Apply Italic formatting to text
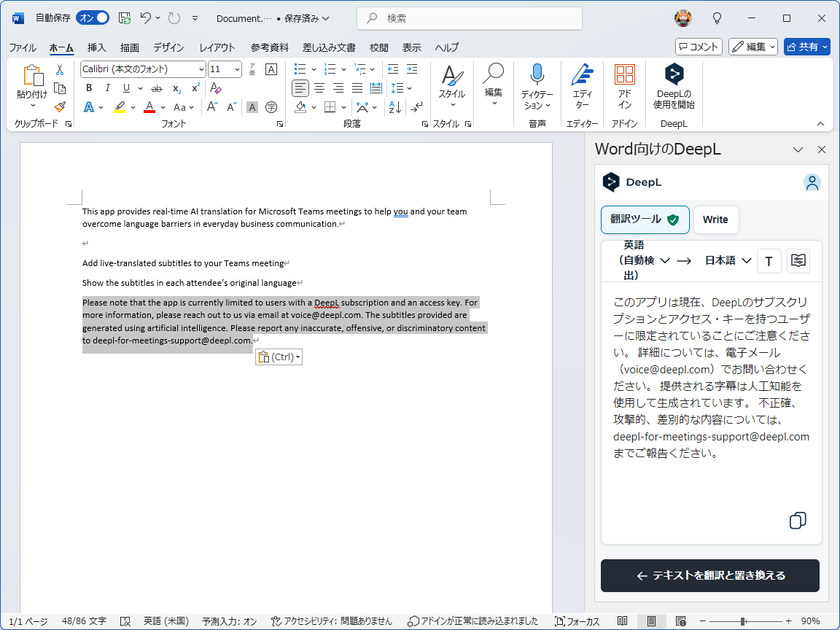Viewport: 840px width, 630px height. pyautogui.click(x=106, y=87)
